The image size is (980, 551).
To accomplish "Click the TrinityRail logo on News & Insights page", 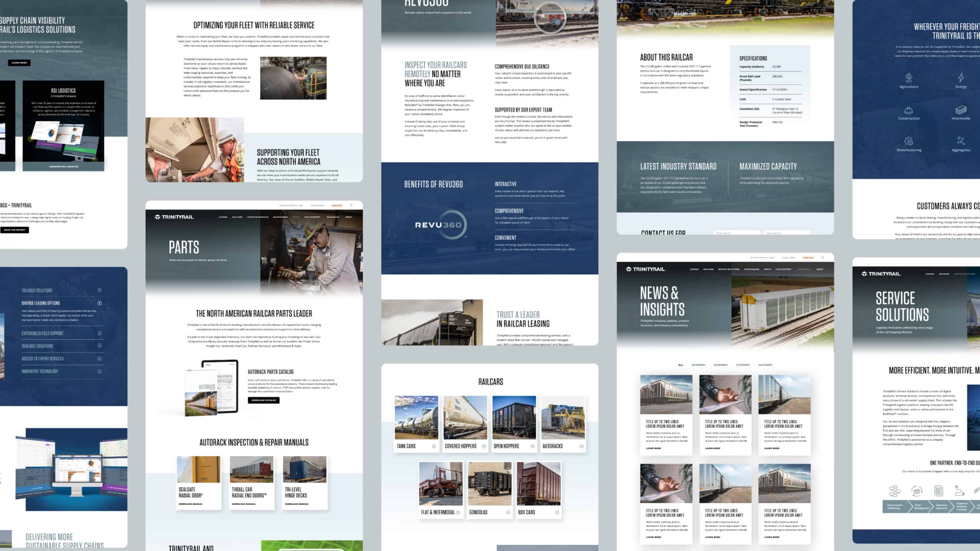I will (645, 269).
